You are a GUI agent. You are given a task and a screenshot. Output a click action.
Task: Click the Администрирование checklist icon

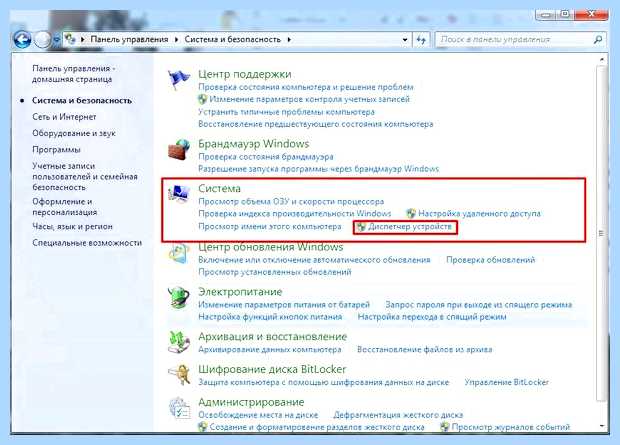pos(178,408)
